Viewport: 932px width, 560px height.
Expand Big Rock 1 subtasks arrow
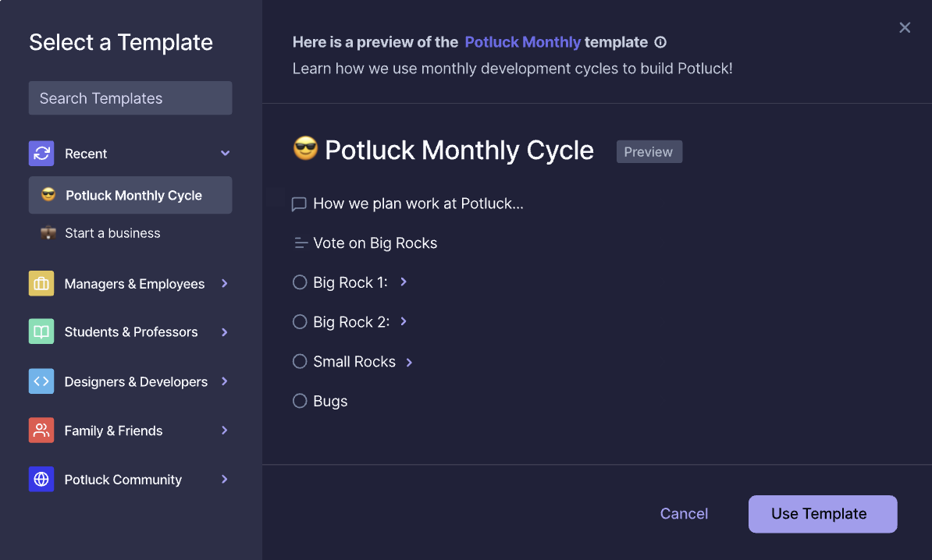[x=404, y=282]
